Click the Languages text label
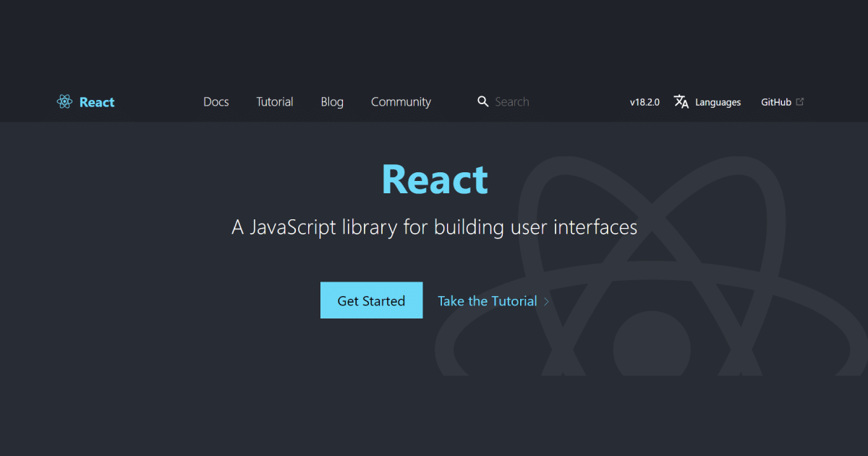The width and height of the screenshot is (868, 456). (x=718, y=102)
